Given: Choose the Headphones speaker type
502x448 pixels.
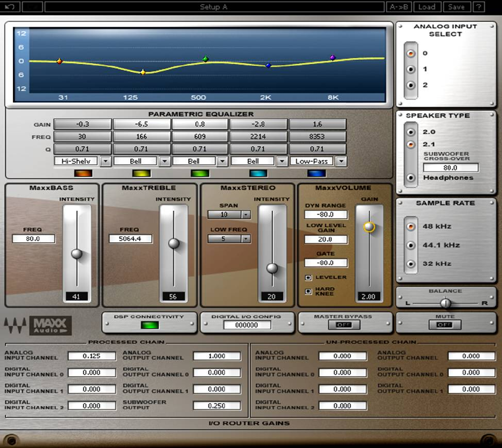Looking at the screenshot, I should 410,178.
